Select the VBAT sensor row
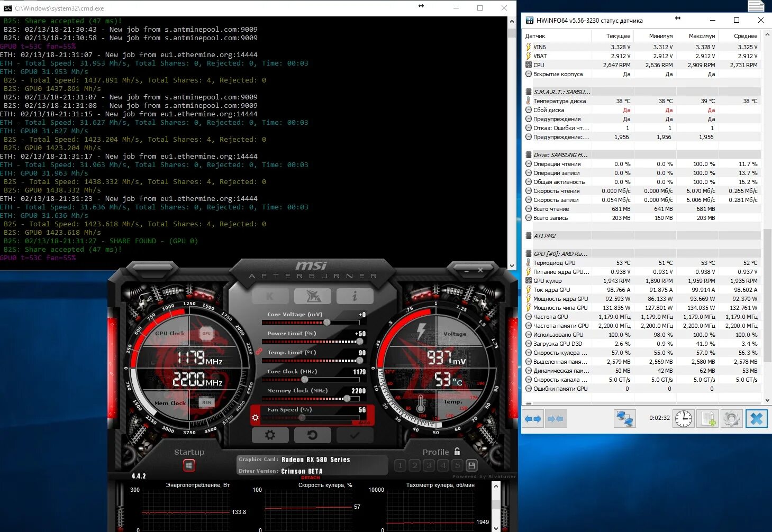This screenshot has width=772, height=532. tap(642, 56)
